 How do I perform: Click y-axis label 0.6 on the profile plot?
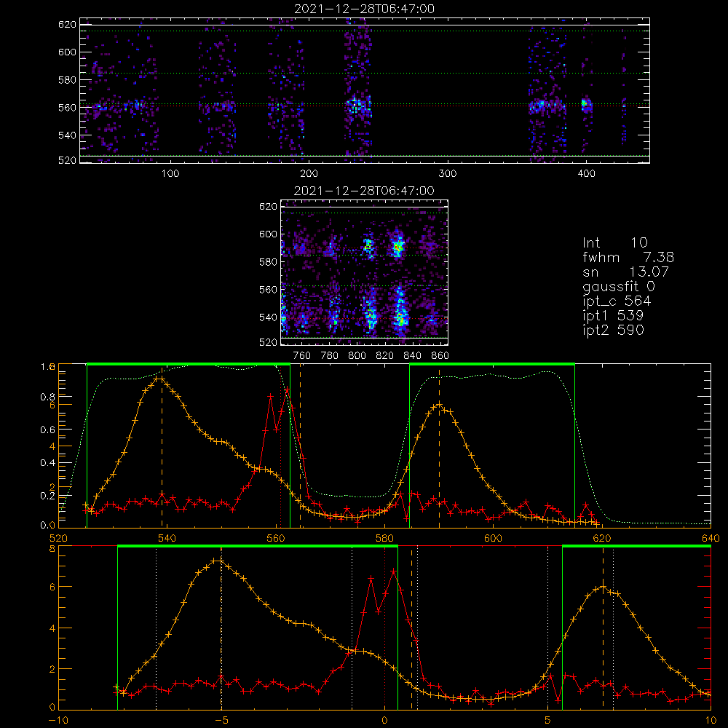click(x=47, y=430)
